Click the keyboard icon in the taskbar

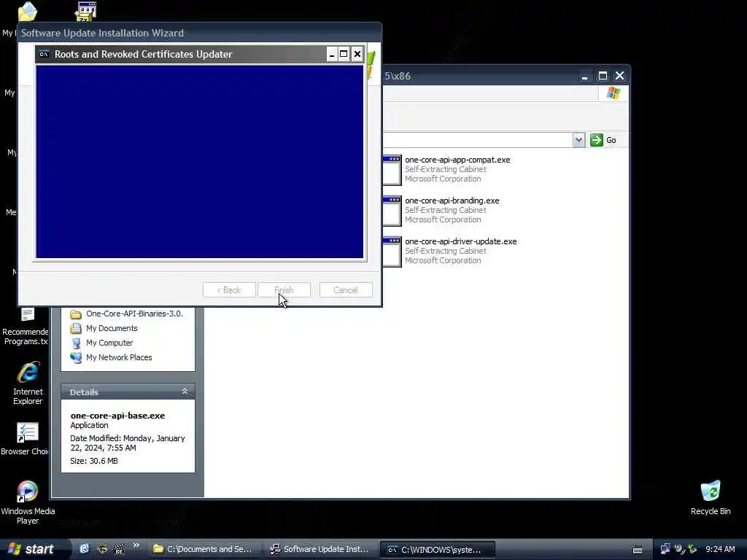pos(638,550)
